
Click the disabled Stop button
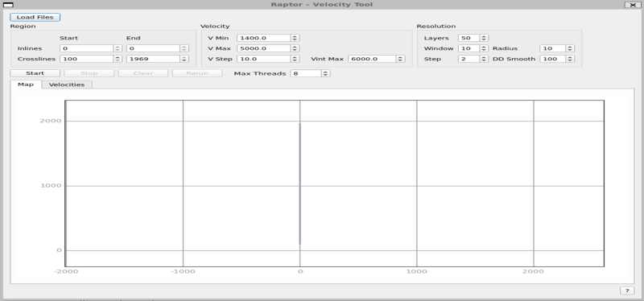[x=89, y=73]
